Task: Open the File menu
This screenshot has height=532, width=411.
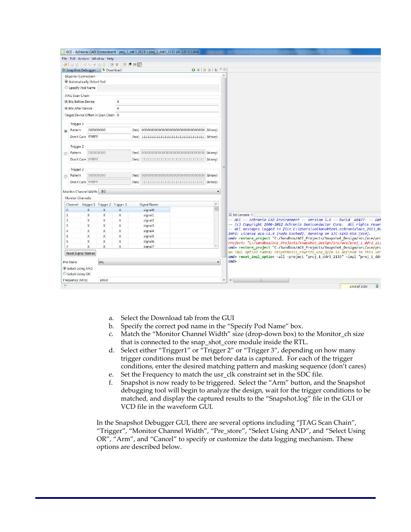Action: [64, 59]
